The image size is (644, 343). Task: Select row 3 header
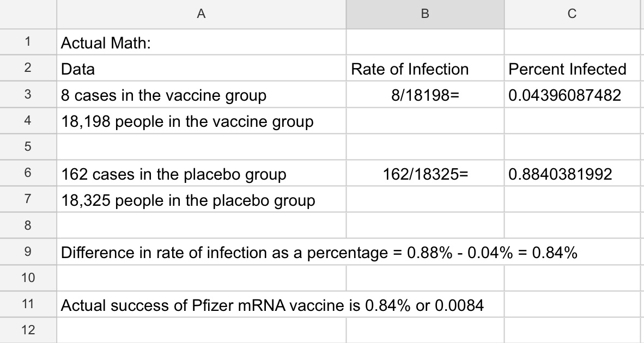tap(28, 95)
